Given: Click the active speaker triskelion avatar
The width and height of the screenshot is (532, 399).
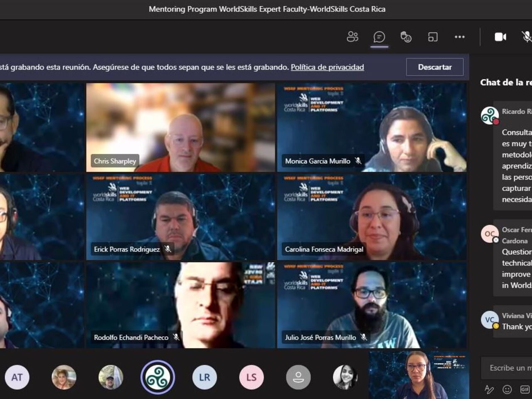Looking at the screenshot, I should point(158,377).
